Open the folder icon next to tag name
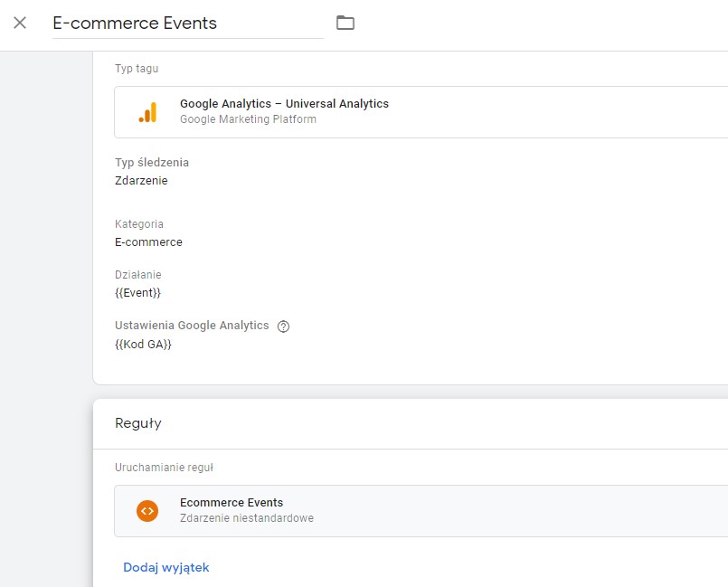 (345, 23)
